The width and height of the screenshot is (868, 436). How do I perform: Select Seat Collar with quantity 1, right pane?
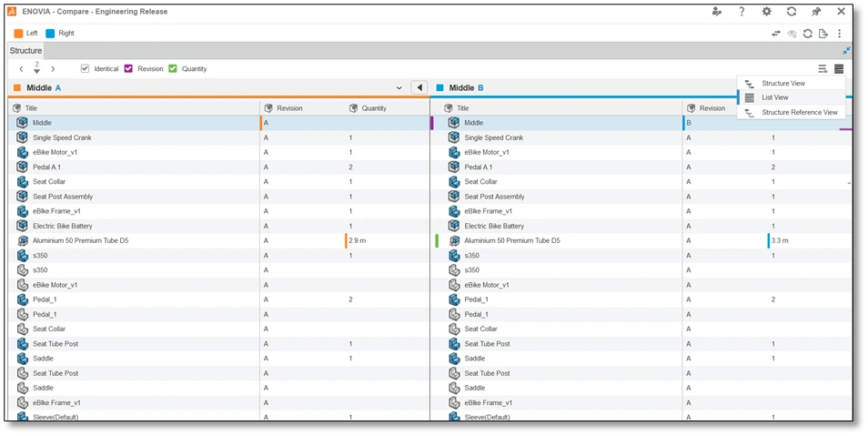coord(641,182)
